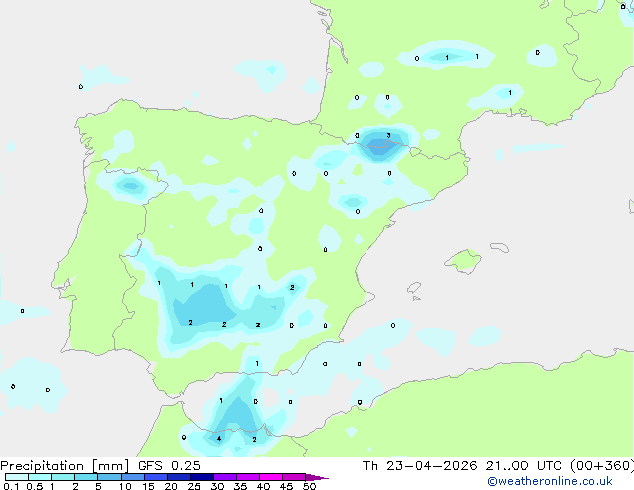634x490 pixels.
Task: Pick the 20–25 mm legend swatch
Action: (179, 477)
